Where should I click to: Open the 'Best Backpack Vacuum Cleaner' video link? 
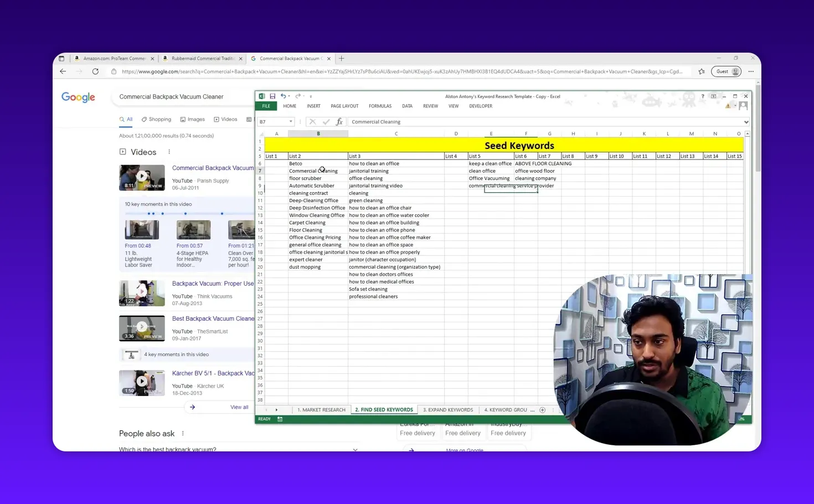coord(213,318)
